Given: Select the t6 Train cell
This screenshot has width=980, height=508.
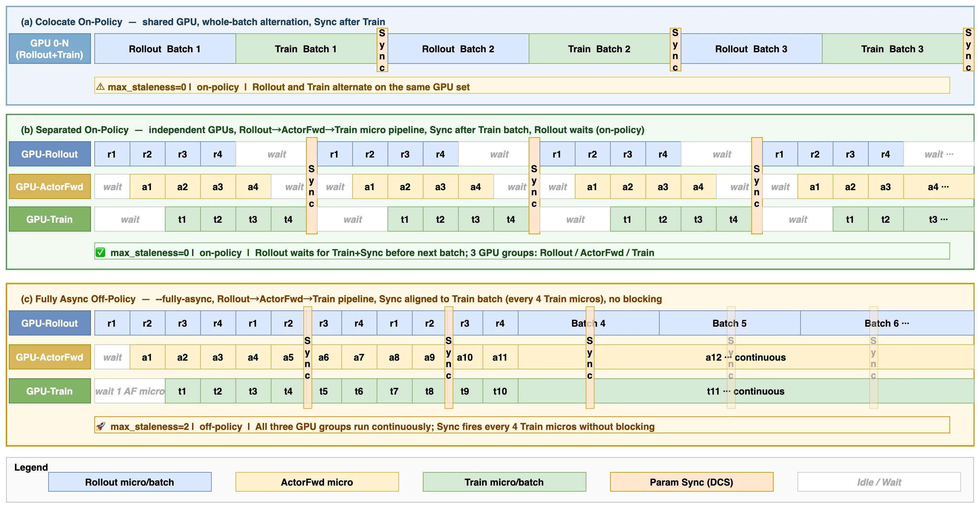Looking at the screenshot, I should tap(359, 391).
